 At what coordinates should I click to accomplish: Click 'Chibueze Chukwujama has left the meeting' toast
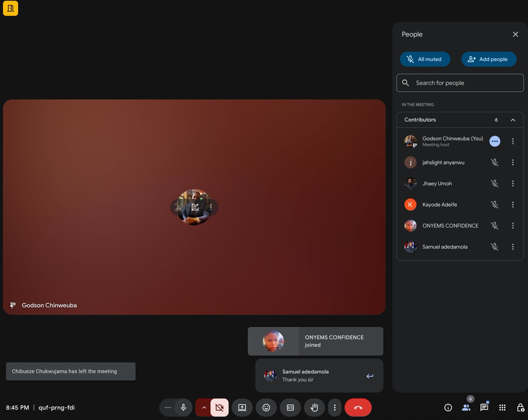pyautogui.click(x=70, y=371)
